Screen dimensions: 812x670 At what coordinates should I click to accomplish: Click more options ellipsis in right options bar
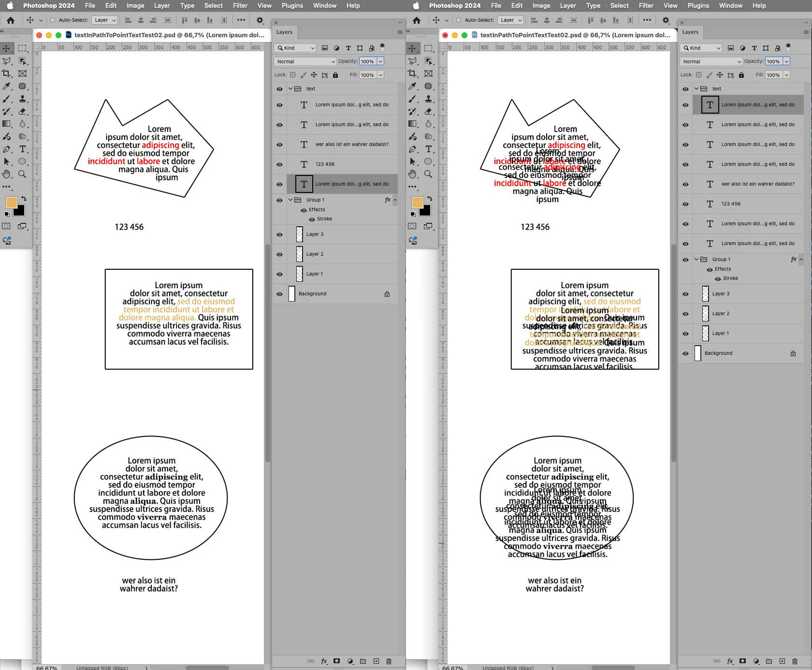pos(647,20)
